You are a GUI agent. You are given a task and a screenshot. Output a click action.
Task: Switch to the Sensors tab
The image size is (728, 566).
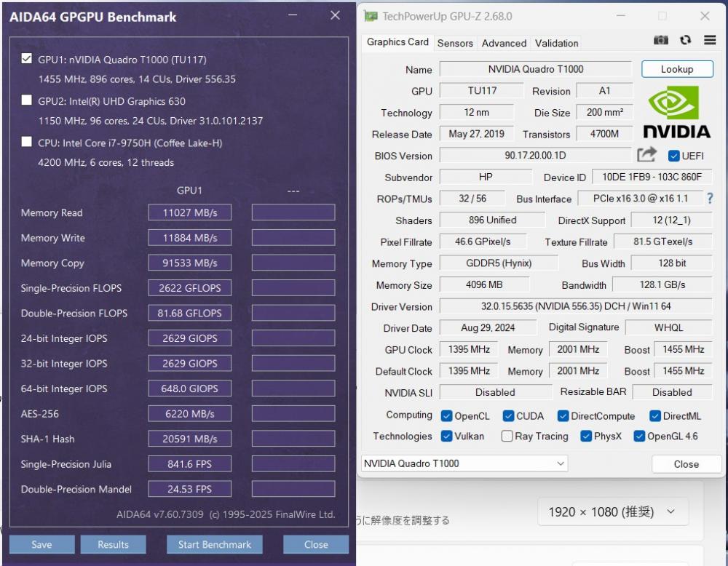[455, 43]
